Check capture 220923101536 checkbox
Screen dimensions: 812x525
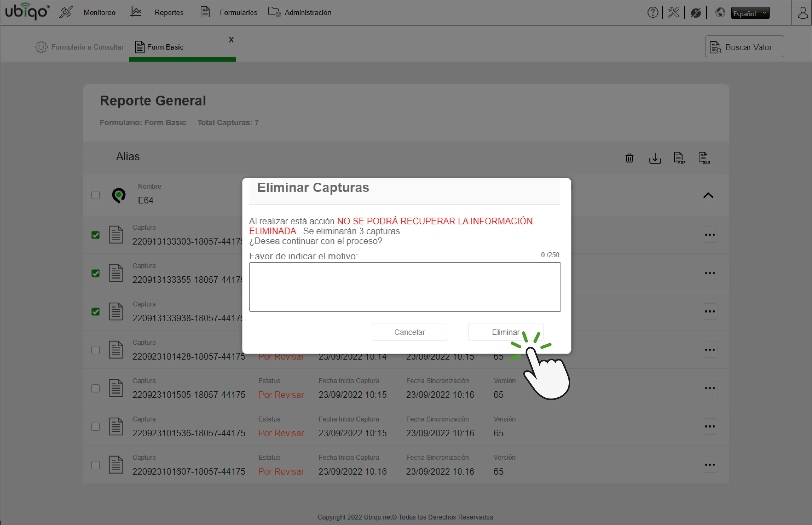tap(95, 427)
